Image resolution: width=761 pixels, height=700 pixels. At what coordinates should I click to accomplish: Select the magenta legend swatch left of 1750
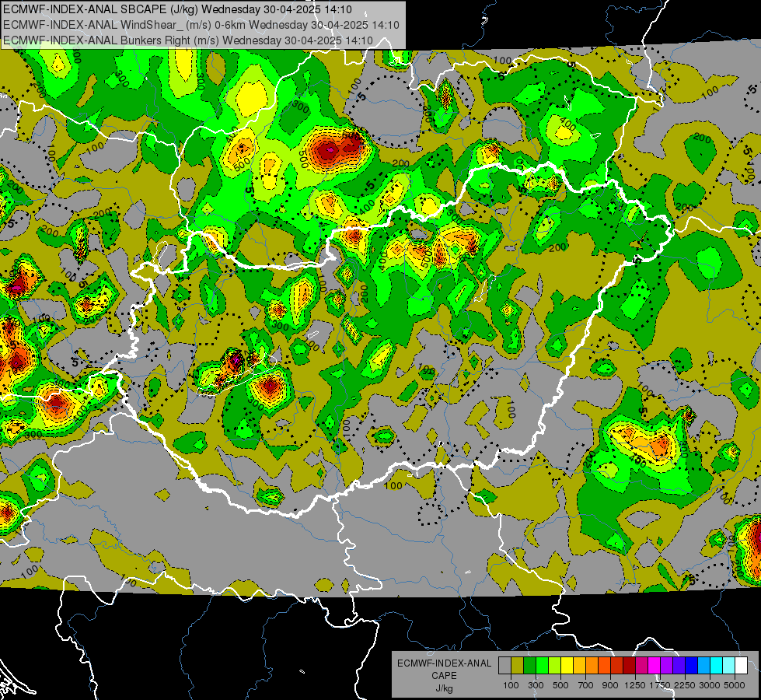click(654, 666)
